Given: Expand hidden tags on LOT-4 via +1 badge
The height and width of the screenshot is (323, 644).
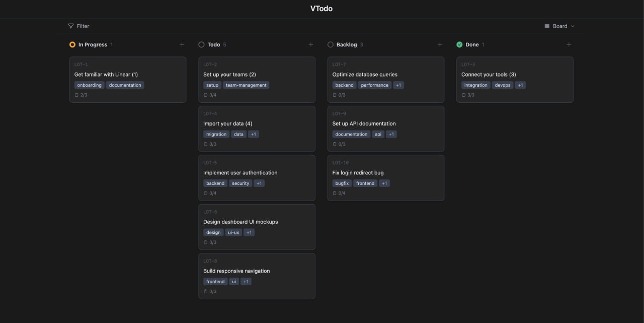Looking at the screenshot, I should (253, 134).
